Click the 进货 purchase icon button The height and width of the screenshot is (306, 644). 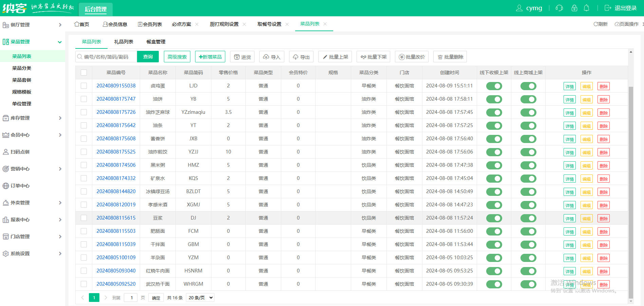pyautogui.click(x=242, y=57)
